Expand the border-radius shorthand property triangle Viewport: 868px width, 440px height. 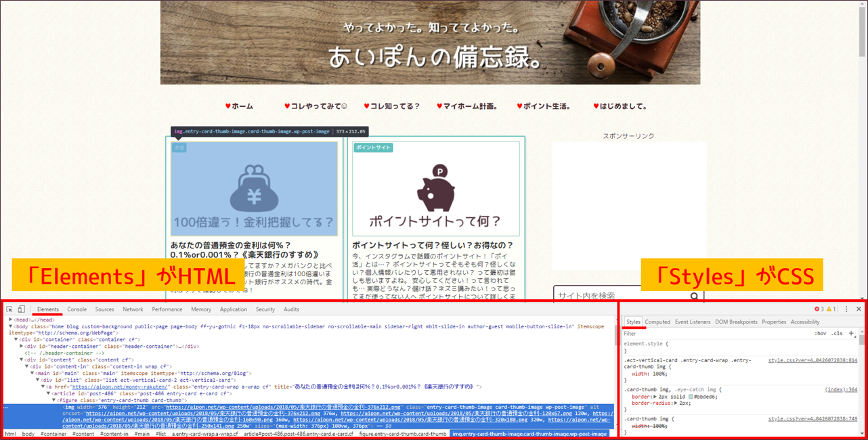click(x=677, y=403)
